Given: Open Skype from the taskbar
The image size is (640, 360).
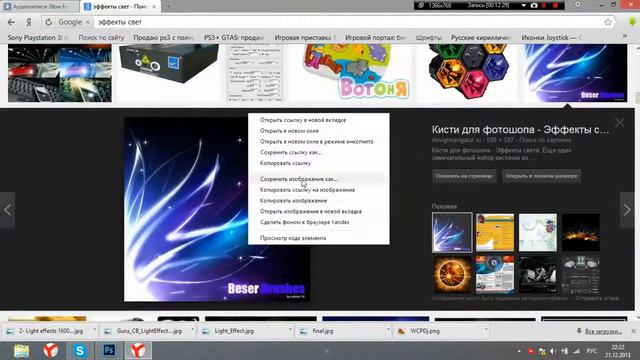Looking at the screenshot, I should [80, 351].
